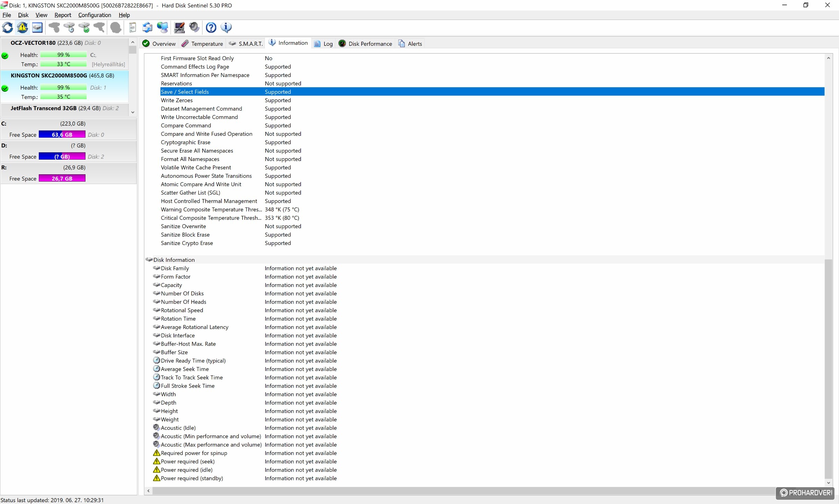Click the clock icon beside Average Seek Time
This screenshot has height=504, width=839.
coord(157,369)
